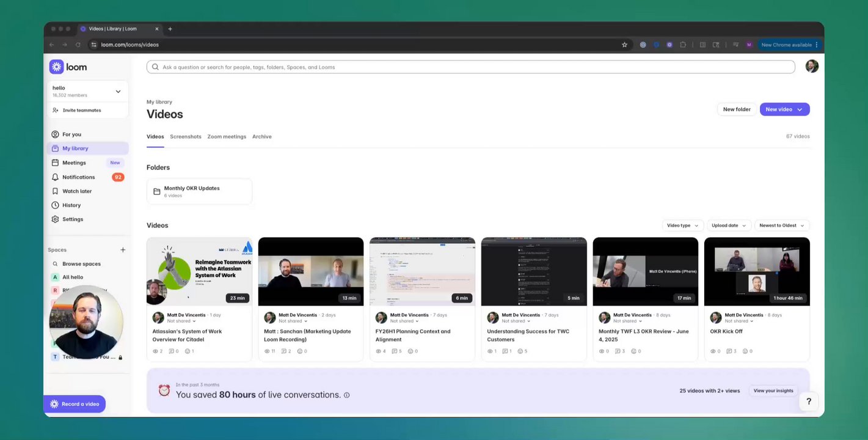Click comments icon on OKR Kick Off video
Viewport: 868px width, 440px height.
(x=729, y=351)
